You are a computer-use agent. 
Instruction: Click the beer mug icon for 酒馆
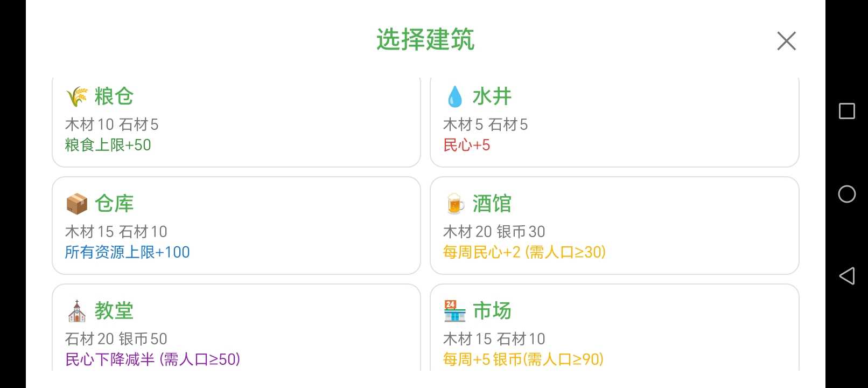455,204
